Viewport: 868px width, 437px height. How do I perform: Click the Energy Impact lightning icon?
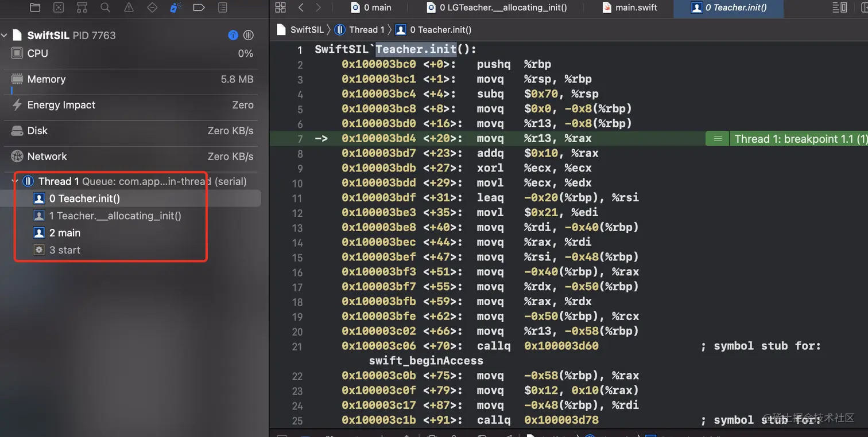(x=17, y=105)
